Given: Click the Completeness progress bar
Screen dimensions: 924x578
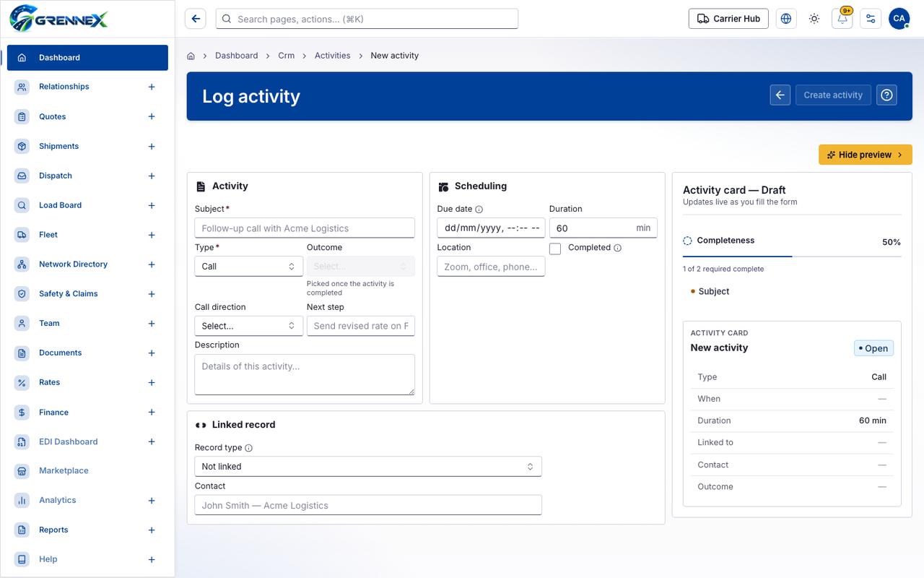Looking at the screenshot, I should click(x=792, y=256).
